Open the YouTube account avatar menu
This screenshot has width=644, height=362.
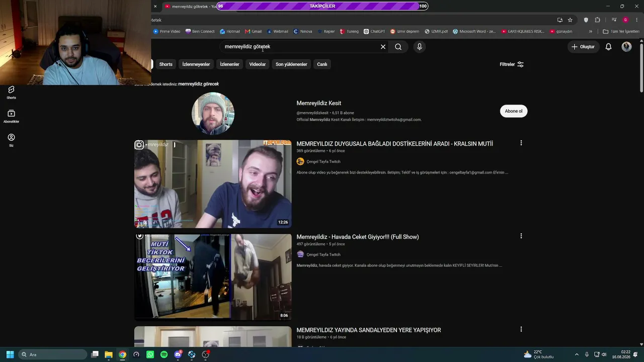click(x=626, y=47)
